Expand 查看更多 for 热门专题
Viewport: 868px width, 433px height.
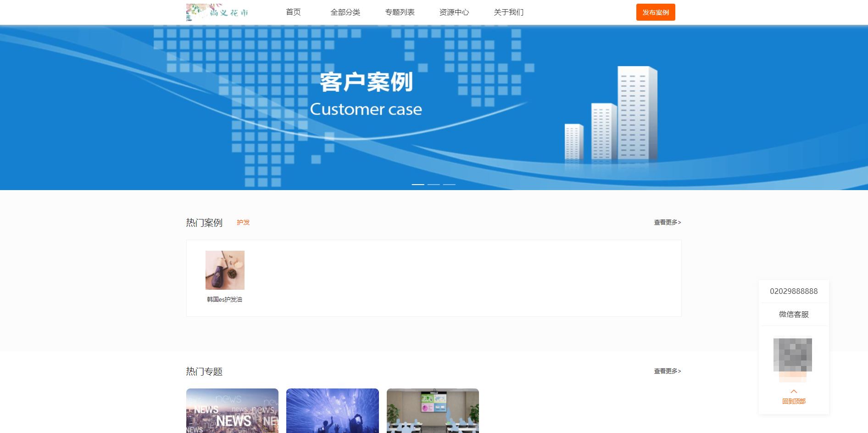click(667, 371)
